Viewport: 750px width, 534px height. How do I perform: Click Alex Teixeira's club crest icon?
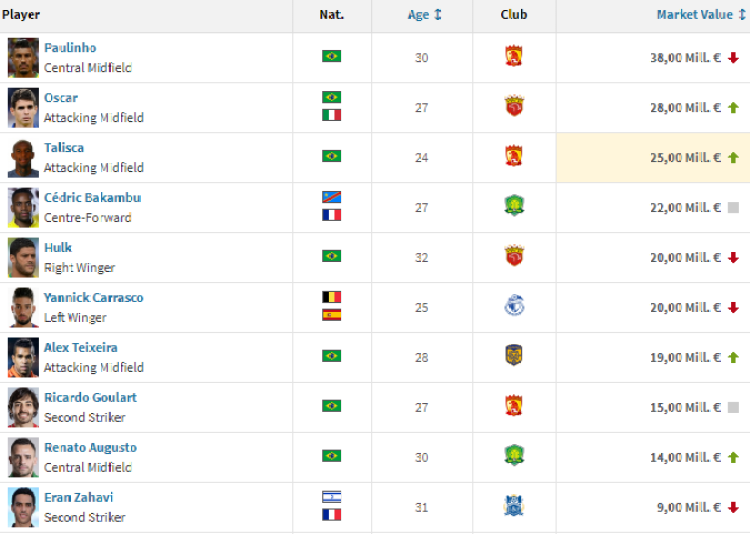click(514, 356)
